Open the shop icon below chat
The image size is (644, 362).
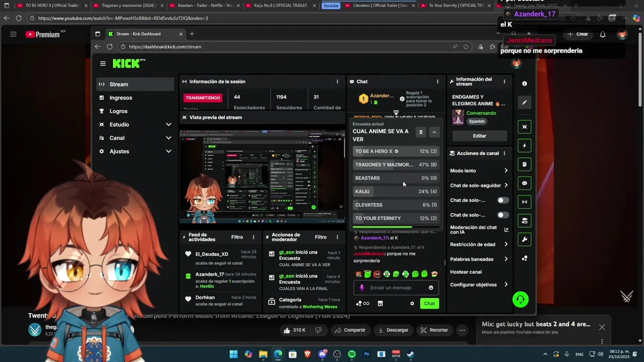[x=380, y=303]
